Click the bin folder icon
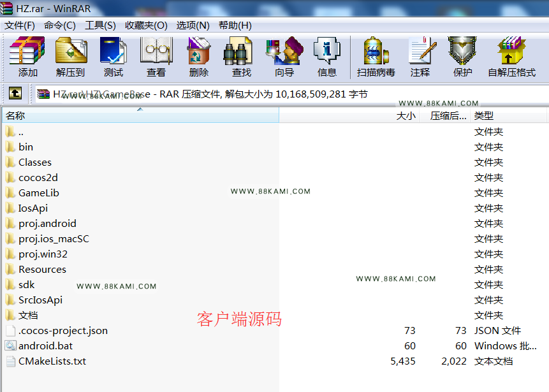The height and width of the screenshot is (392, 549). point(10,147)
